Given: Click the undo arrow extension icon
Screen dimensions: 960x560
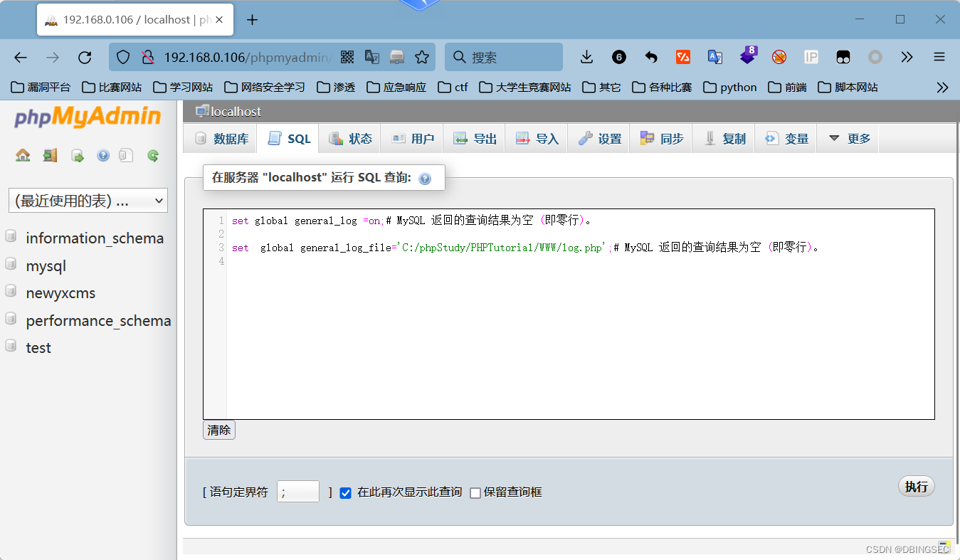Looking at the screenshot, I should (650, 57).
